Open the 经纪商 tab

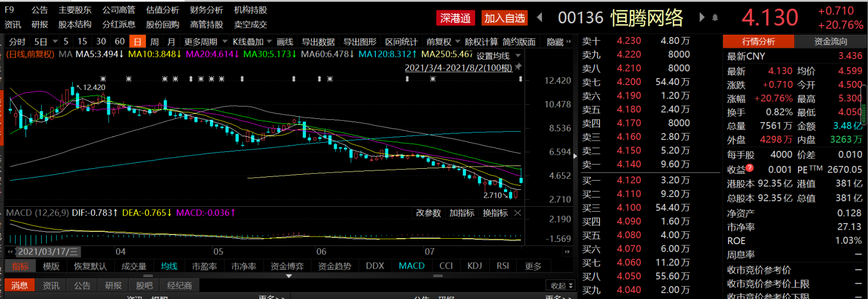tap(180, 285)
